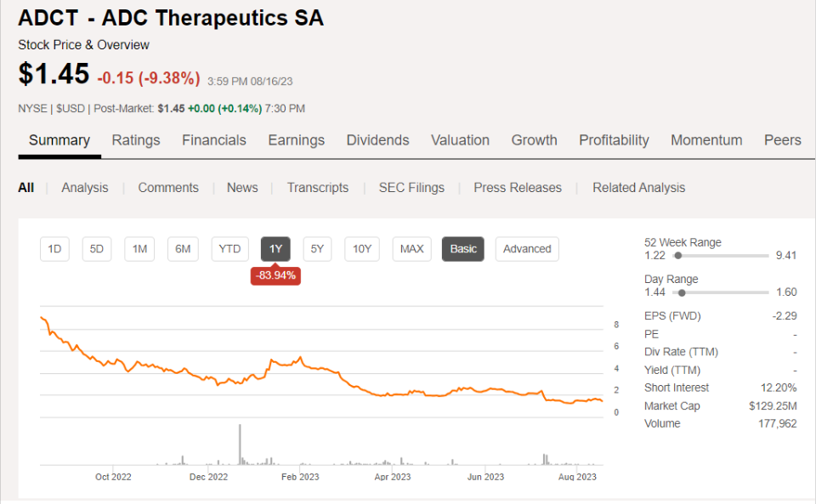Set chart range to 1D

click(54, 249)
